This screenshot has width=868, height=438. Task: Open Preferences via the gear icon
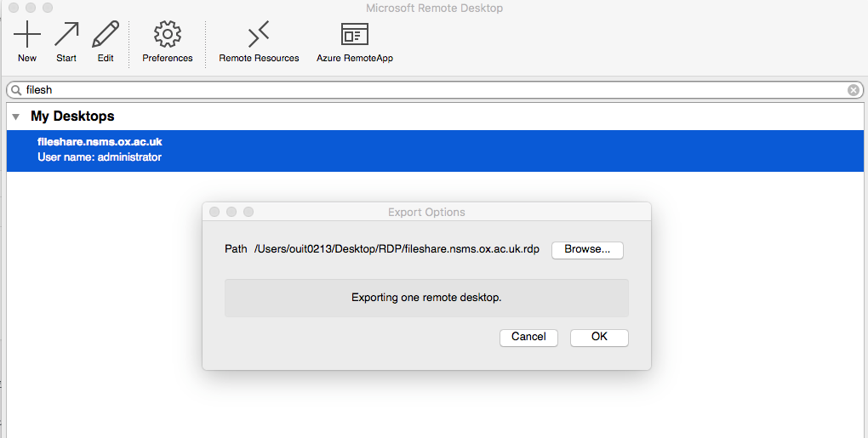(168, 35)
